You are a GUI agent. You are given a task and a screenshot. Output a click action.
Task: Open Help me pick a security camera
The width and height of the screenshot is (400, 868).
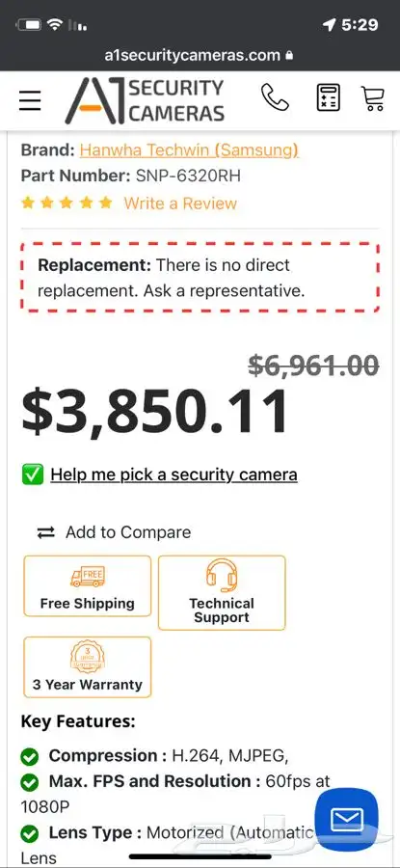point(173,475)
